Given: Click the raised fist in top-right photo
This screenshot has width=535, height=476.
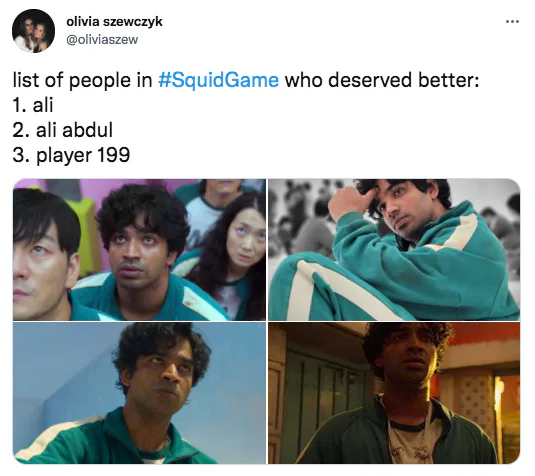Looking at the screenshot, I should click(350, 201).
